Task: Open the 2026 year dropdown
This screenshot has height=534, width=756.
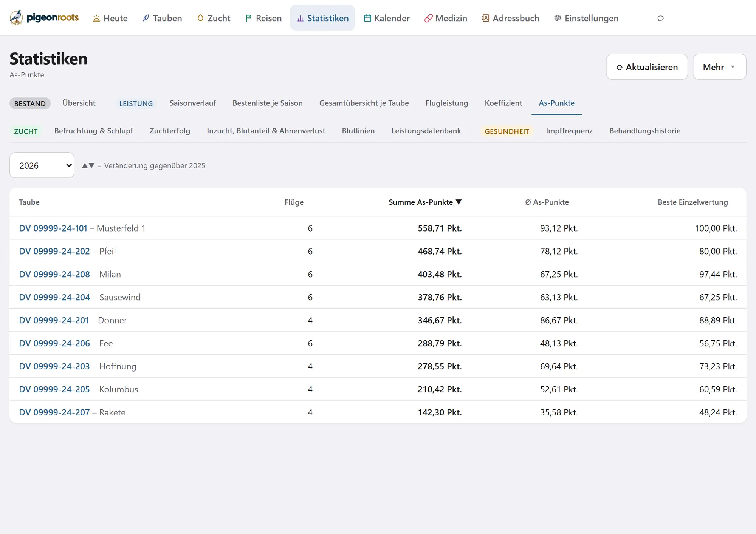Action: point(42,165)
